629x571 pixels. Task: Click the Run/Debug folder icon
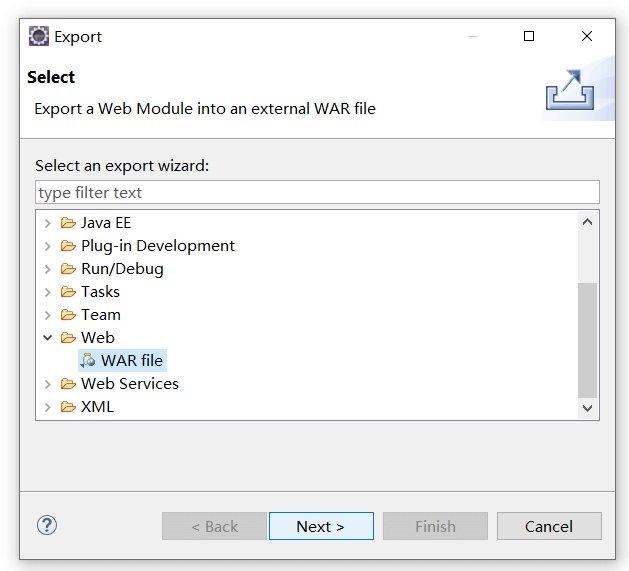pos(68,269)
